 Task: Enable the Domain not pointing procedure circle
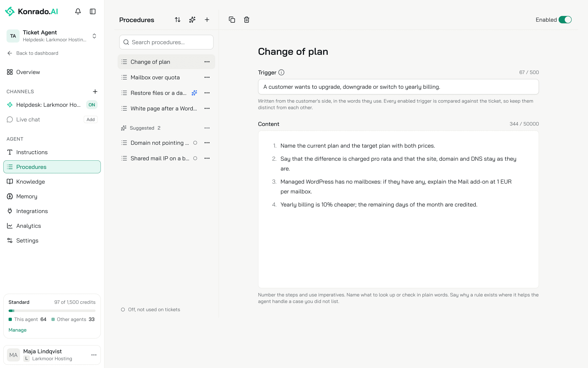tap(195, 143)
